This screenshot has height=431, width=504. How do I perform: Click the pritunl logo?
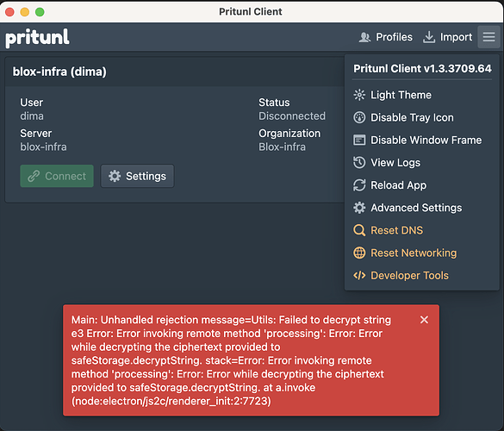pyautogui.click(x=37, y=38)
